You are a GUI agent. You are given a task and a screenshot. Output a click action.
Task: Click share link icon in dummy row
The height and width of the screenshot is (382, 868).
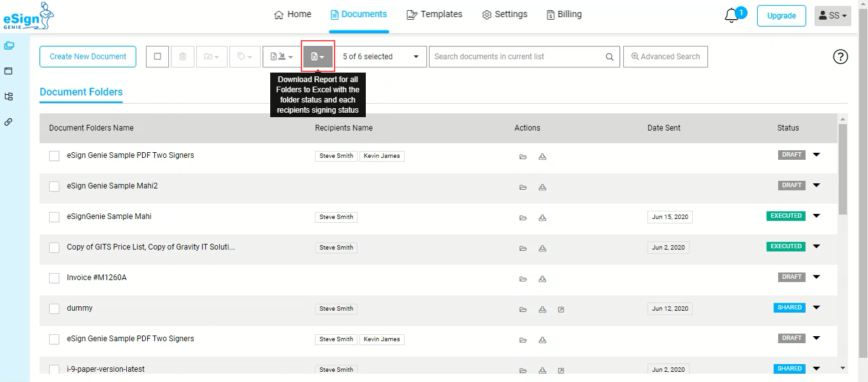point(561,309)
